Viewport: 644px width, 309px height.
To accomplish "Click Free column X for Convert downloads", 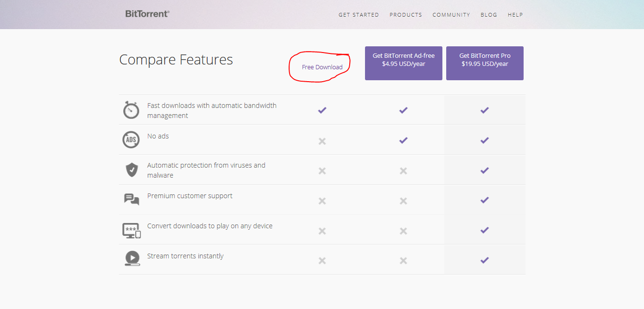I will pos(322,231).
